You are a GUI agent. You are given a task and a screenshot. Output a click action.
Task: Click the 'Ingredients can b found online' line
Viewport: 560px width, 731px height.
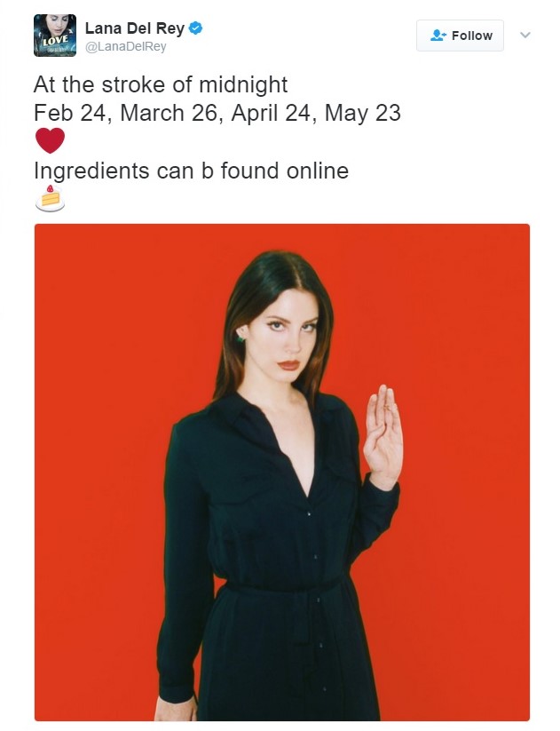pyautogui.click(x=191, y=171)
